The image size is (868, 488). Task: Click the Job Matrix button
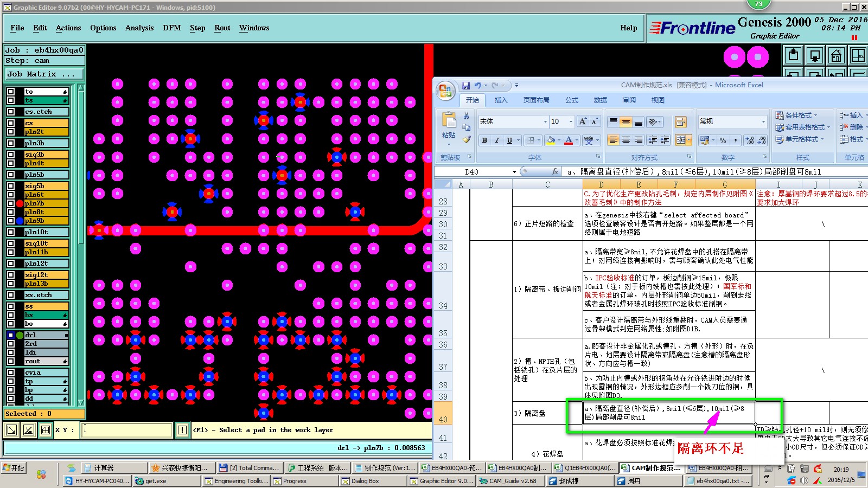tap(44, 74)
